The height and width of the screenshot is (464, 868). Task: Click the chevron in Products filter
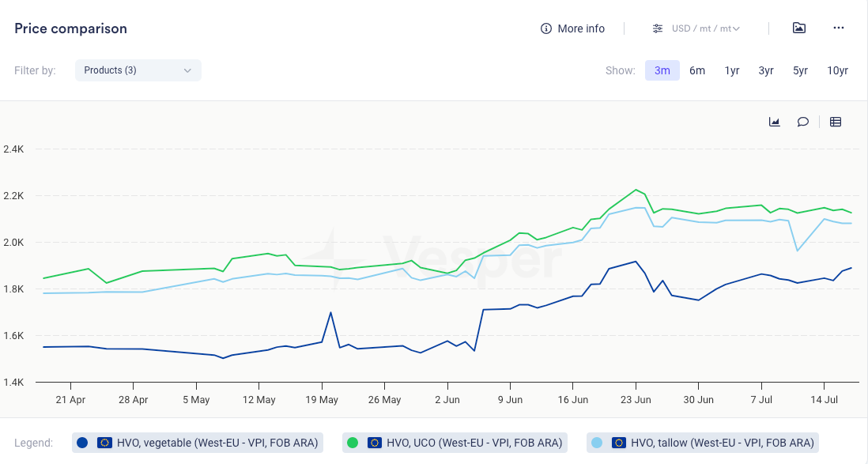pos(187,70)
